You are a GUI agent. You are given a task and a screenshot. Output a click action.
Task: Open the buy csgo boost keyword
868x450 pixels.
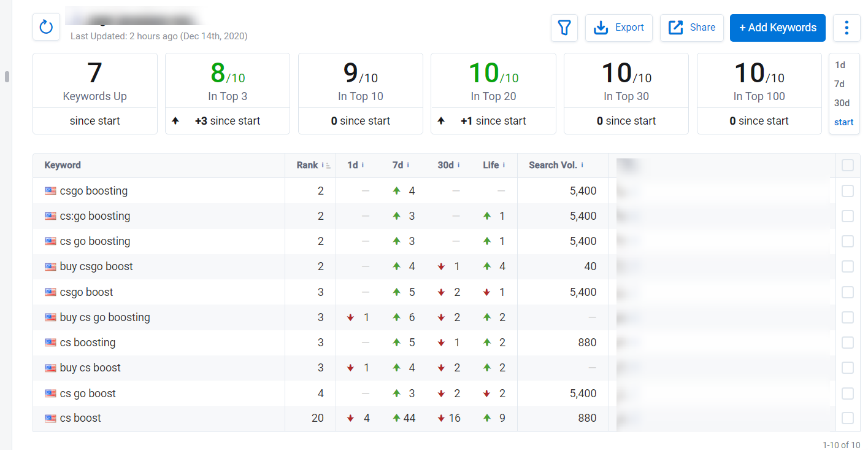click(96, 266)
